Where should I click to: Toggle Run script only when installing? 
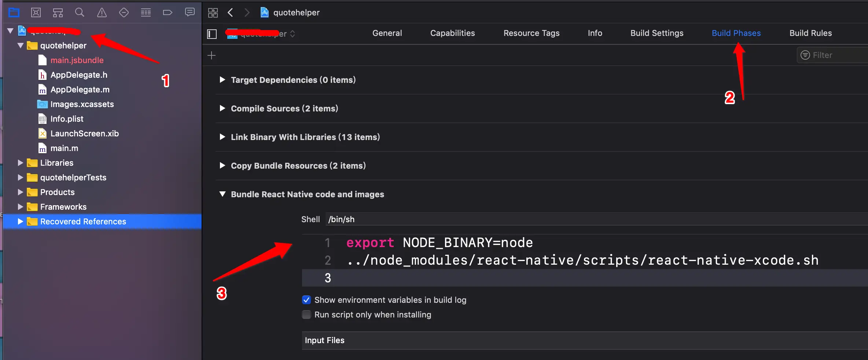[306, 315]
